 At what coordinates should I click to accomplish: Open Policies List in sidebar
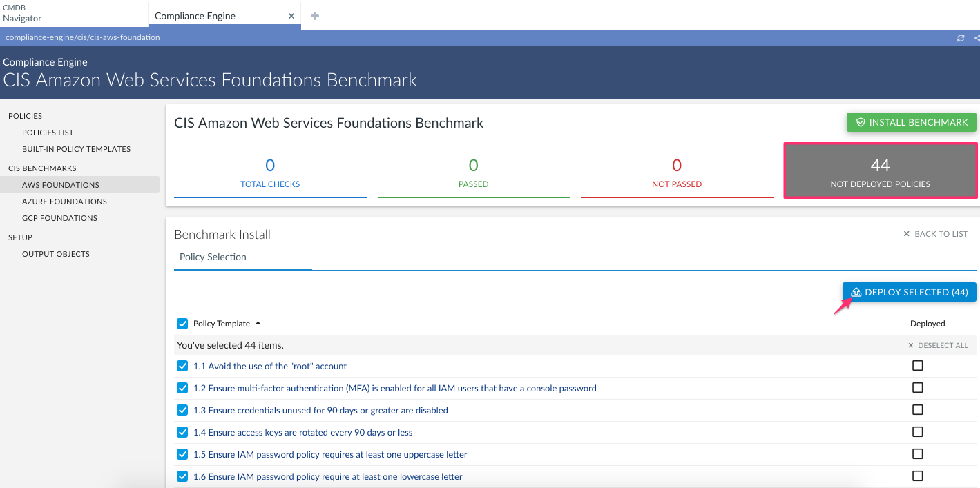tap(48, 133)
